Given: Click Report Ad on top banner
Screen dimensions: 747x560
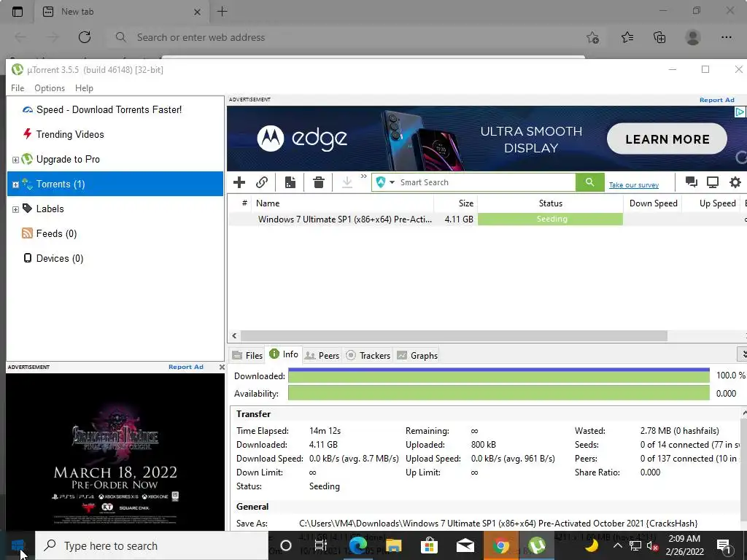Looking at the screenshot, I should click(x=716, y=100).
